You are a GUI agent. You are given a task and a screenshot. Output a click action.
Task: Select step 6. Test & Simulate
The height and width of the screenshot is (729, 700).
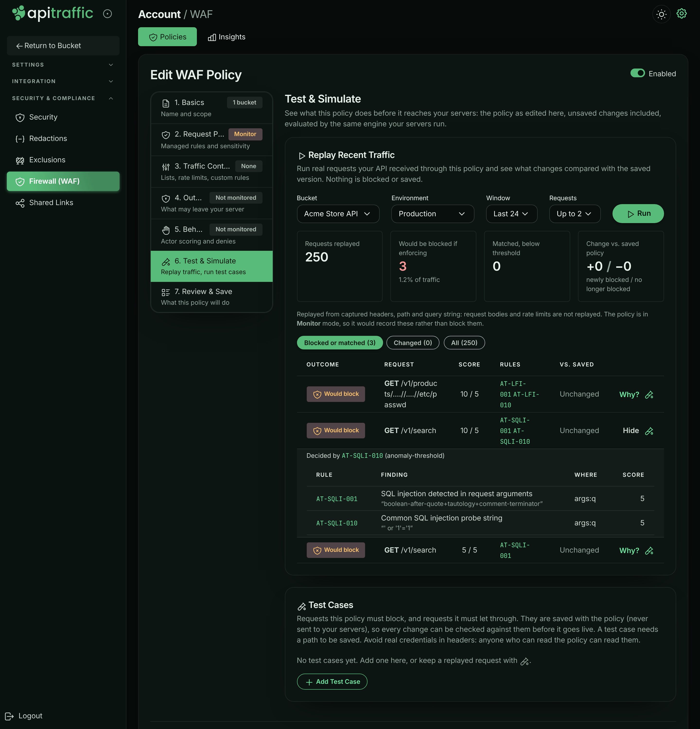[212, 266]
